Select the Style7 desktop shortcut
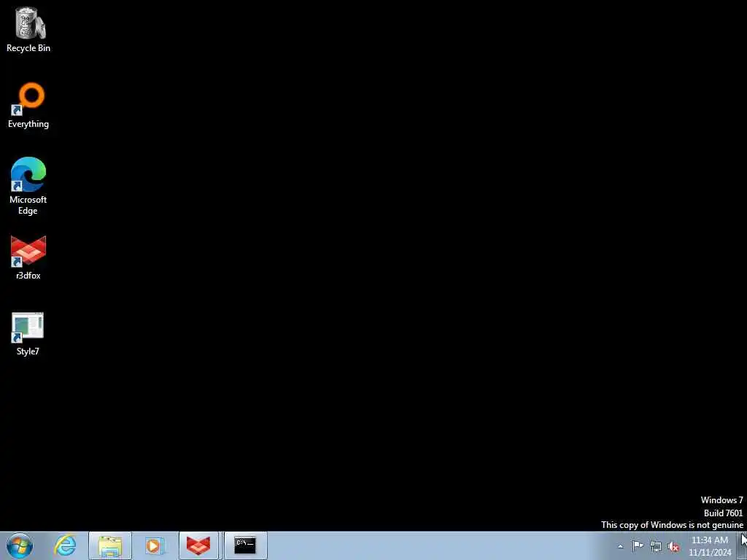 (28, 333)
